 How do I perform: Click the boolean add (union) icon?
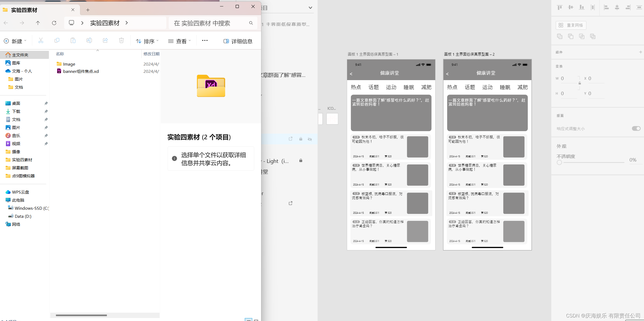tap(560, 36)
